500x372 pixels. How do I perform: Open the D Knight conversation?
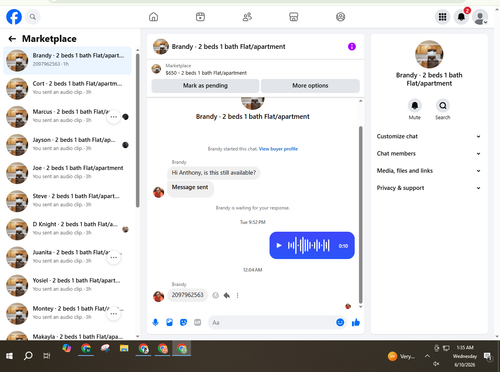67,229
